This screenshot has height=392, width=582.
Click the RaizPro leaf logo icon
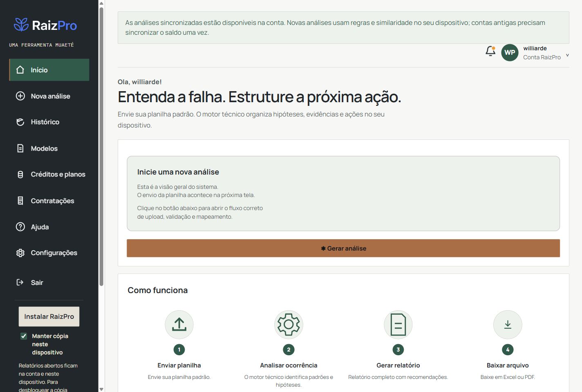(21, 25)
